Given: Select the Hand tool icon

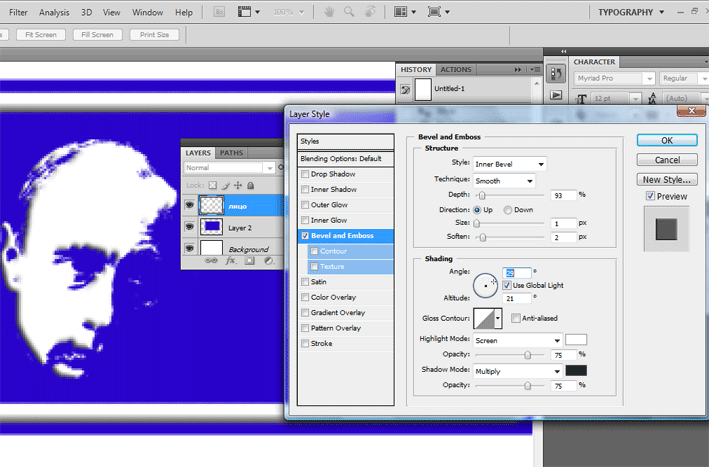Looking at the screenshot, I should pos(329,12).
